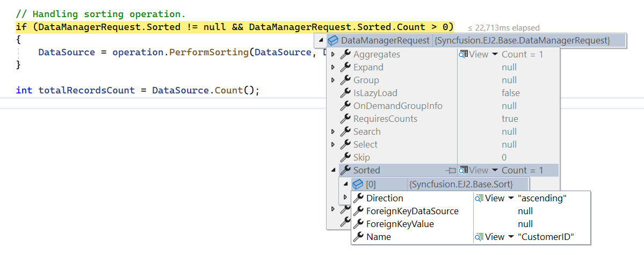Click the wrench icon of Sorted property
644x255 pixels.
click(x=345, y=170)
